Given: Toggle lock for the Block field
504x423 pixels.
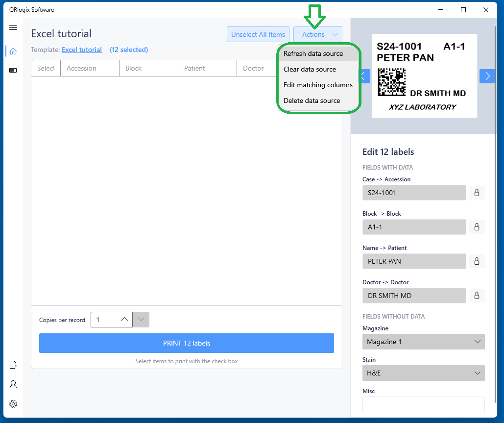Looking at the screenshot, I should 477,227.
